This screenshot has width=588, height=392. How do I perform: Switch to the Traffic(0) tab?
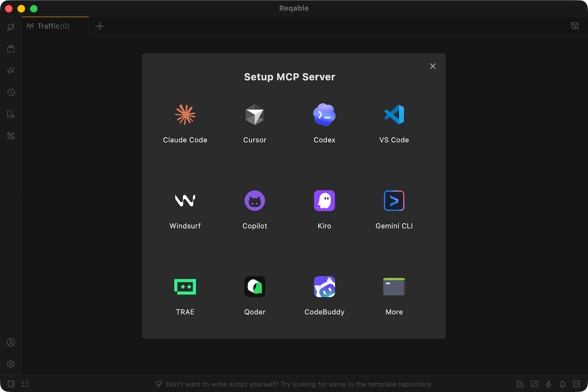[x=55, y=26]
